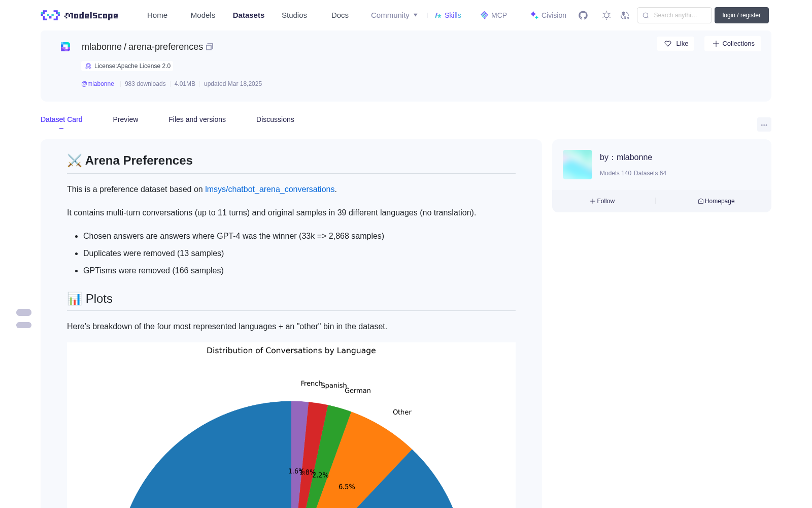Follow the lmsys/chatbot_arena_conversations link
Image resolution: width=812 pixels, height=508 pixels.
[269, 189]
